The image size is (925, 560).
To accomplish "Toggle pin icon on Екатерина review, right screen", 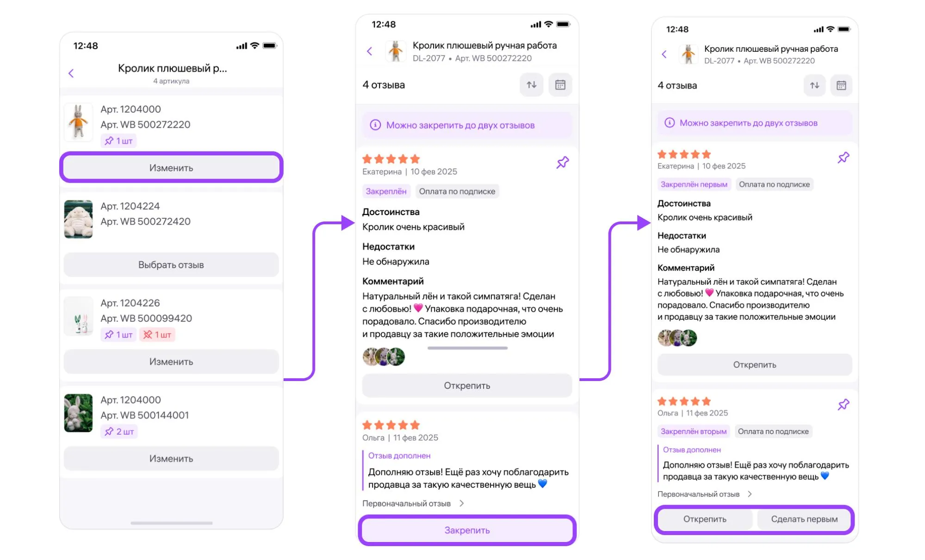I will click(x=844, y=158).
